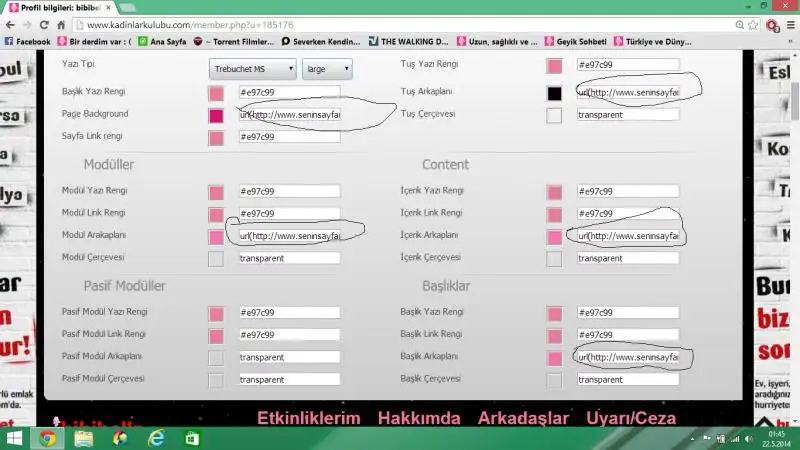Open File Explorer from the taskbar
The width and height of the screenshot is (800, 450).
[x=83, y=438]
